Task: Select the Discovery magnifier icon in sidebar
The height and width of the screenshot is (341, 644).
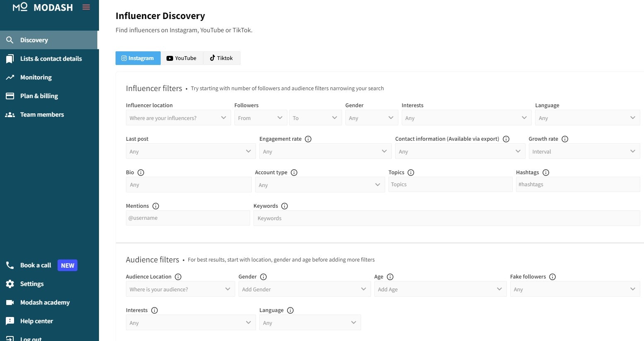Action: click(10, 40)
